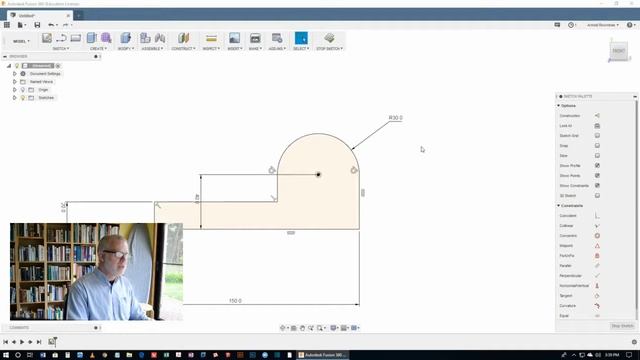This screenshot has width=640, height=360.
Task: Select the purple Create Form icon
Action: pyautogui.click(x=106, y=38)
